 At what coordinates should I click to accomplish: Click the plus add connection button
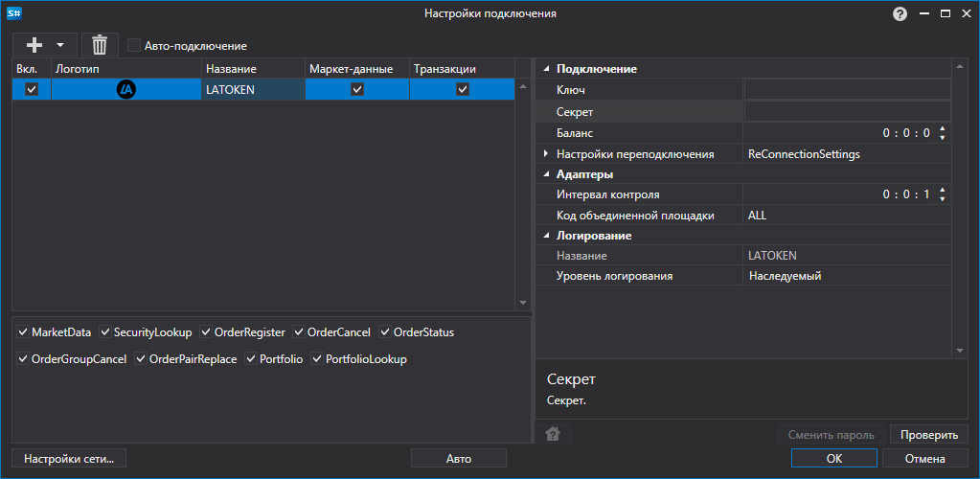(34, 45)
